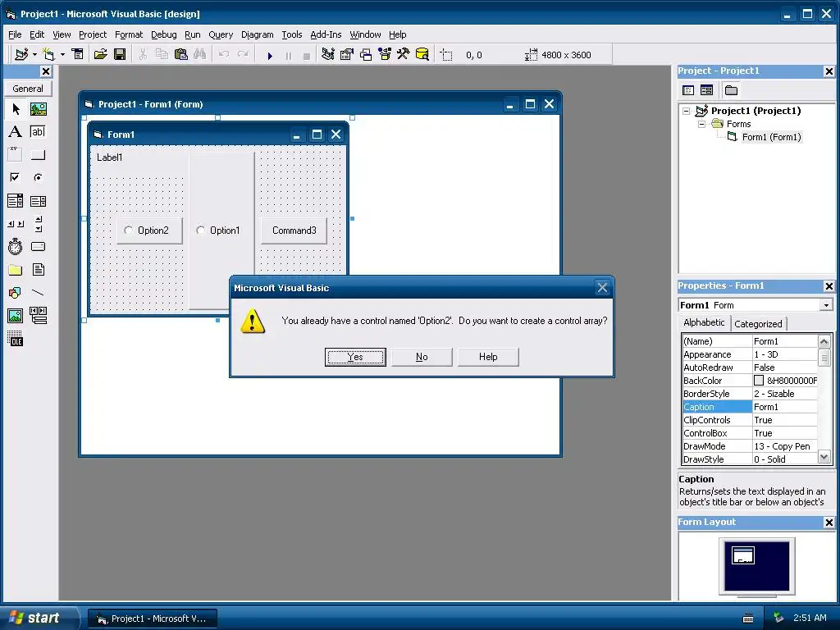The image size is (840, 630).
Task: Click the Command3 button on form
Action: [x=294, y=231]
